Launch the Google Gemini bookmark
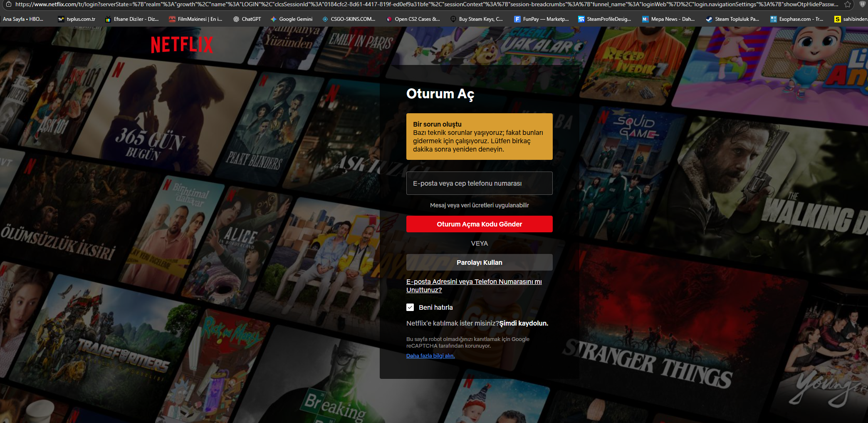Screen dimensions: 868x423 [x=292, y=19]
